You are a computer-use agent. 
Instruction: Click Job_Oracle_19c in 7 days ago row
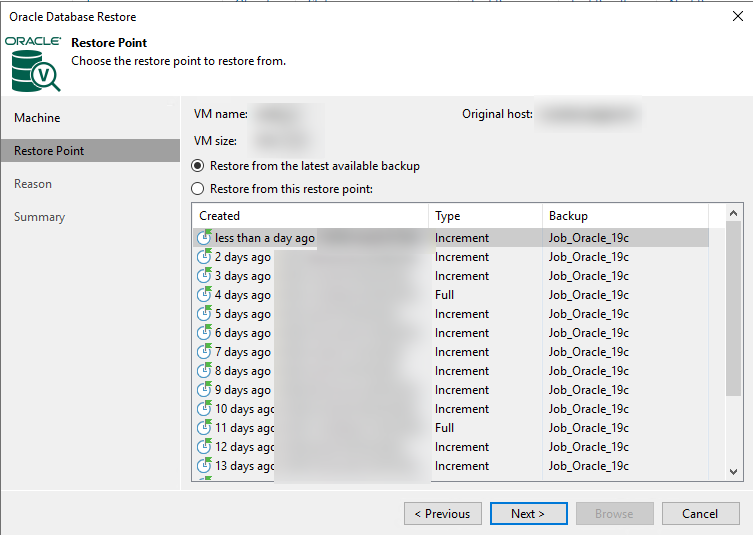(x=589, y=352)
